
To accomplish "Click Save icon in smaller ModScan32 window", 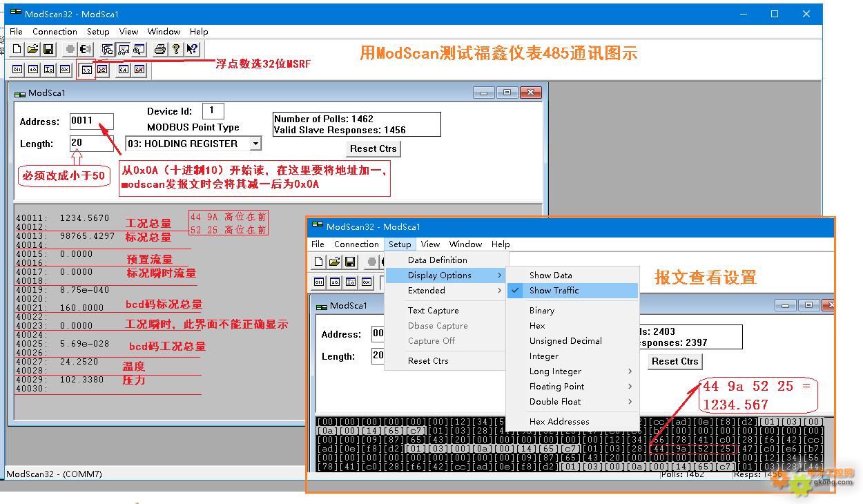I will click(x=350, y=262).
